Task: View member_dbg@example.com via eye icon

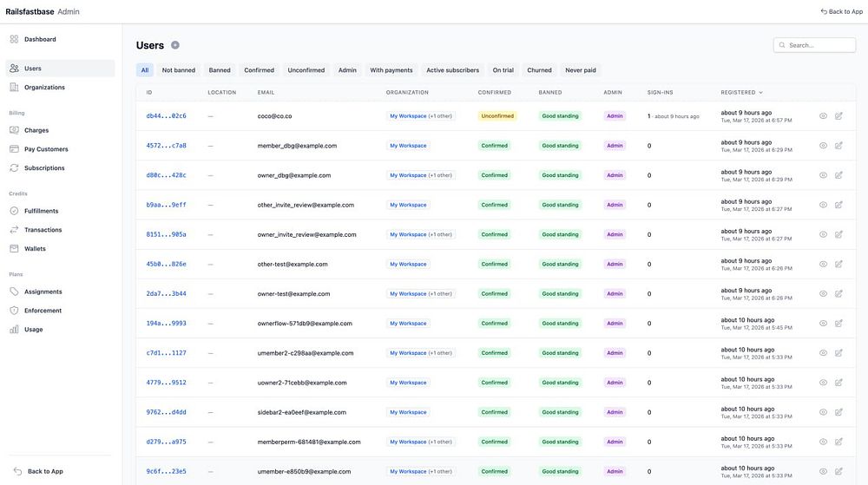Action: coord(823,146)
